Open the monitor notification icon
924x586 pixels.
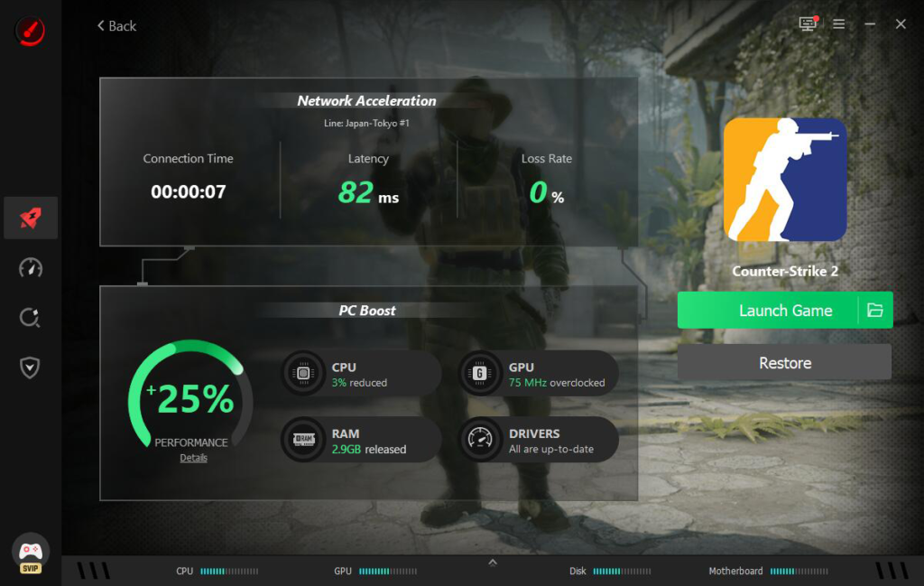click(x=808, y=23)
